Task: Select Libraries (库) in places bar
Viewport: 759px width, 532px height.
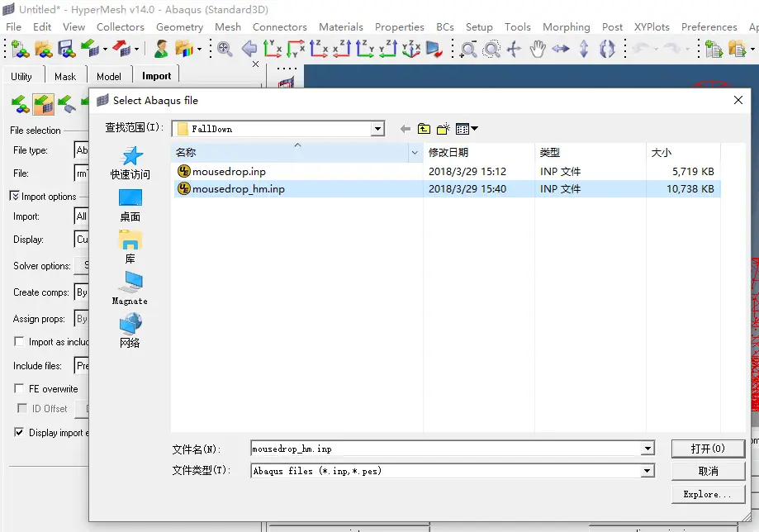Action: pos(130,247)
